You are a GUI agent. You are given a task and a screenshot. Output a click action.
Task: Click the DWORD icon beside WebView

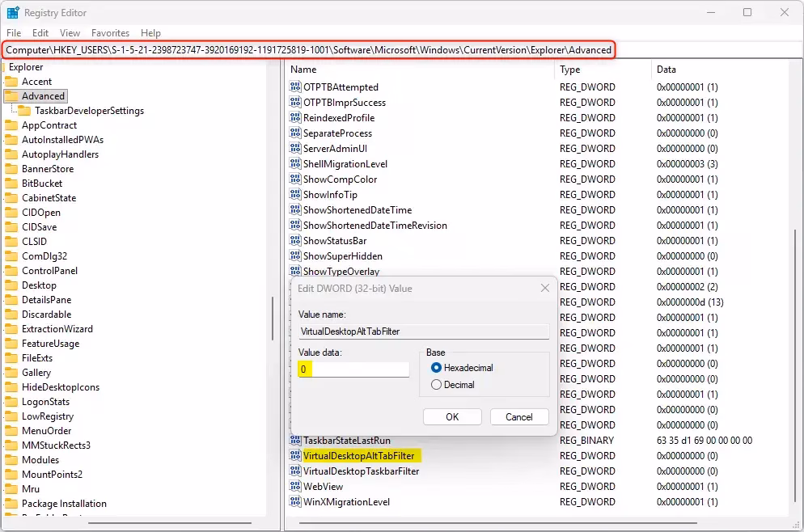pyautogui.click(x=295, y=487)
